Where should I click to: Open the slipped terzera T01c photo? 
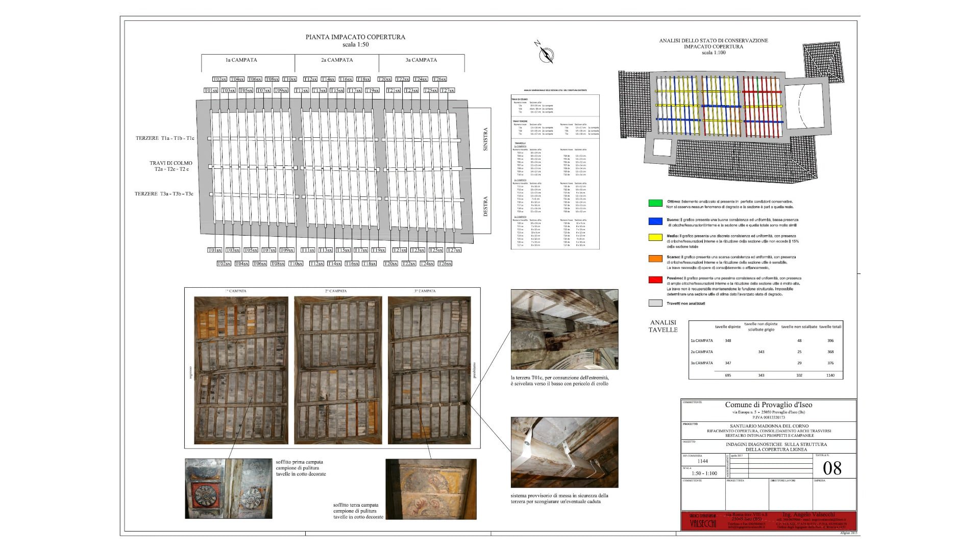565,330
